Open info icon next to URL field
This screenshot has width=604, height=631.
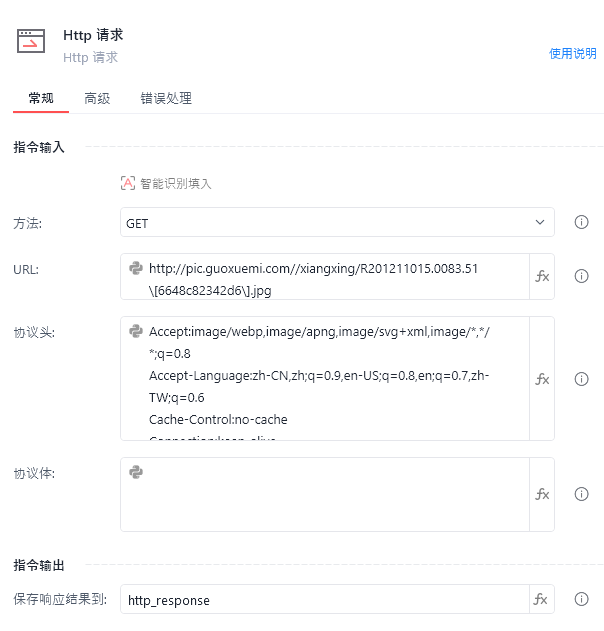(581, 276)
